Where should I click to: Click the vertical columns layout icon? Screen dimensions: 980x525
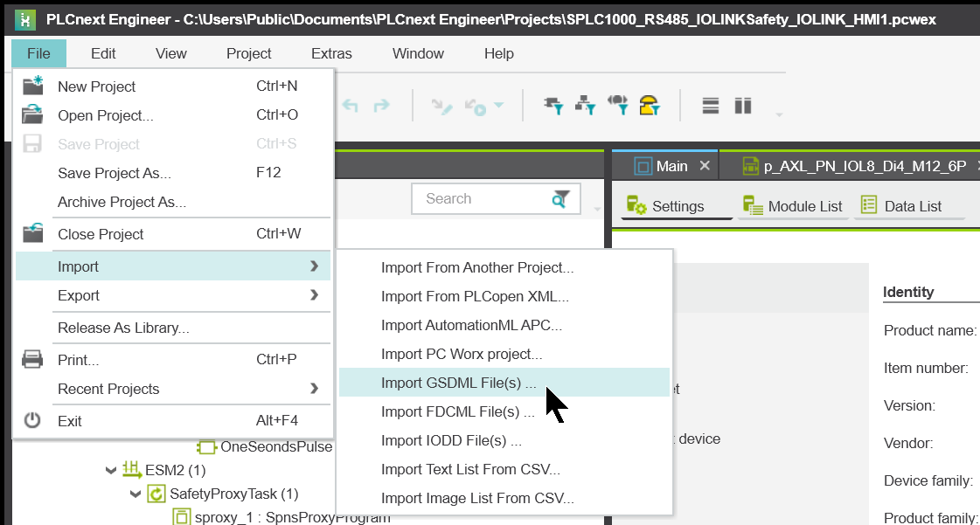[x=742, y=106]
